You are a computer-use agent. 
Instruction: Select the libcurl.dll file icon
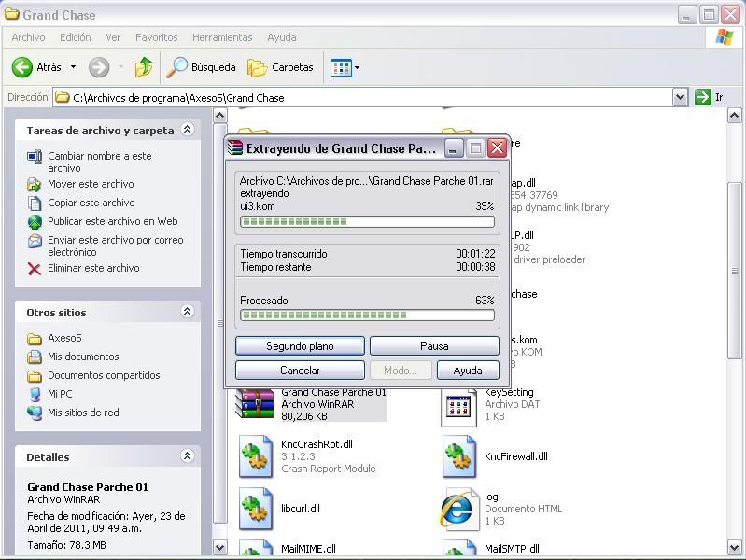pyautogui.click(x=256, y=509)
